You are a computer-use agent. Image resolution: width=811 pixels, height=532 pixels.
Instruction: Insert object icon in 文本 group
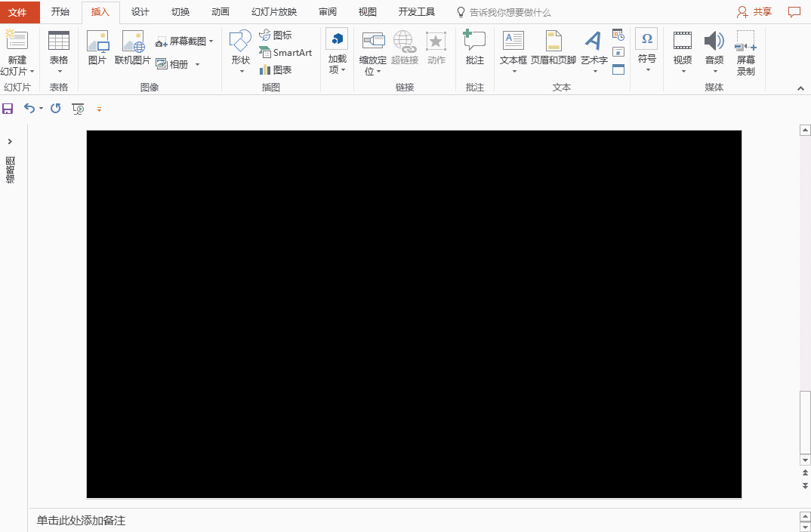[x=618, y=69]
